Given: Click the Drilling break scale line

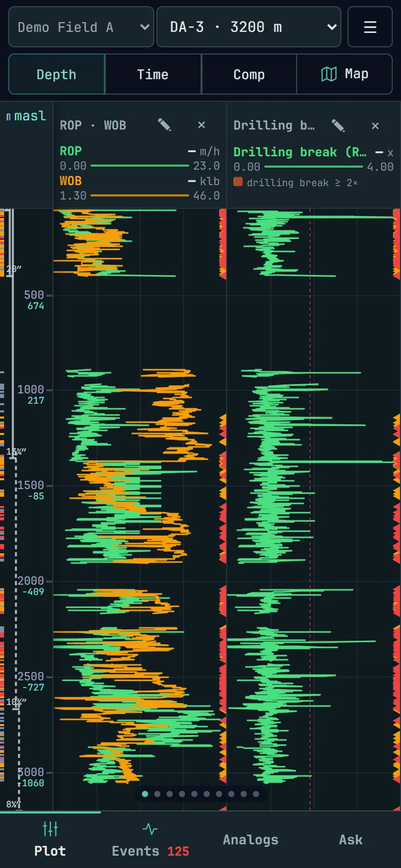Looking at the screenshot, I should pyautogui.click(x=314, y=167).
